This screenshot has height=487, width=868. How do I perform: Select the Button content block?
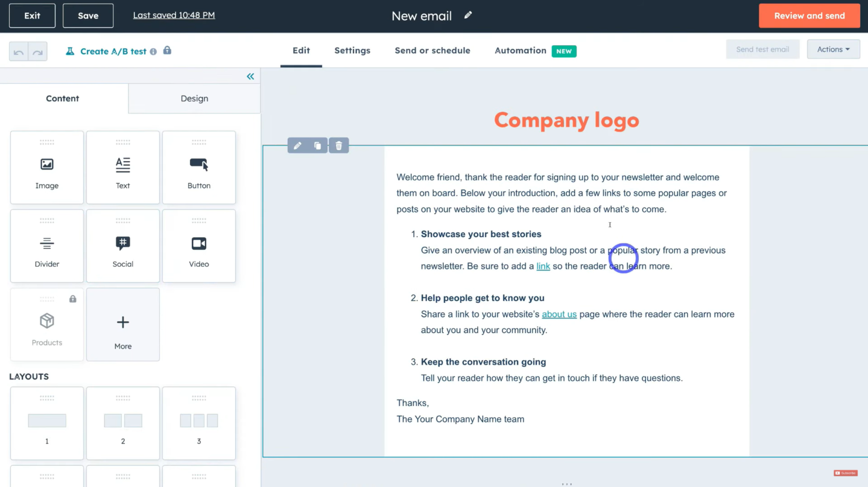click(x=199, y=167)
